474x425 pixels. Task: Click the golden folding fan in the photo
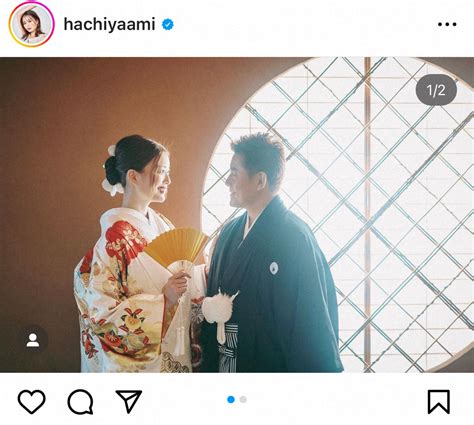177,248
